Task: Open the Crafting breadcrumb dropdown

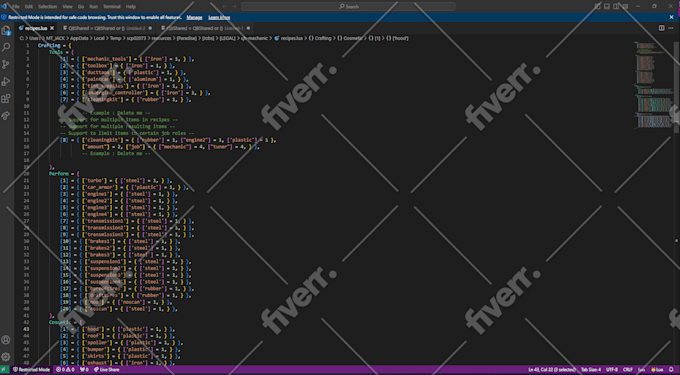Action: click(320, 38)
